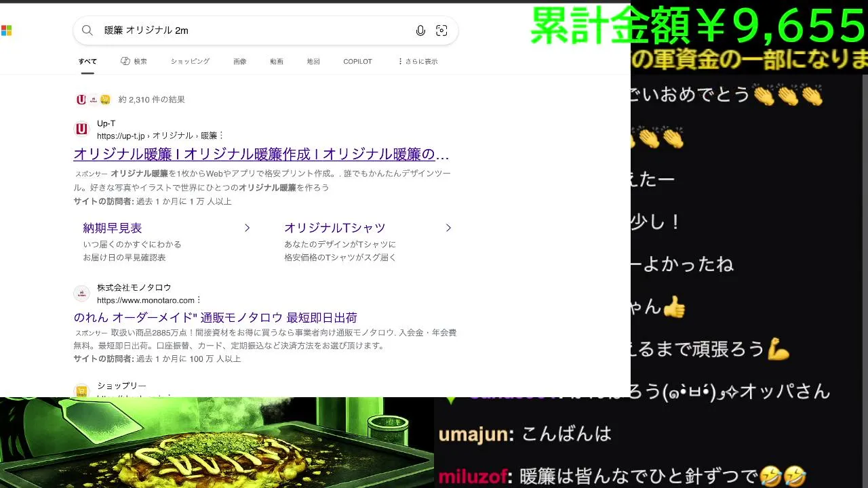
Task: Start voice search with microphone icon
Action: click(x=420, y=30)
